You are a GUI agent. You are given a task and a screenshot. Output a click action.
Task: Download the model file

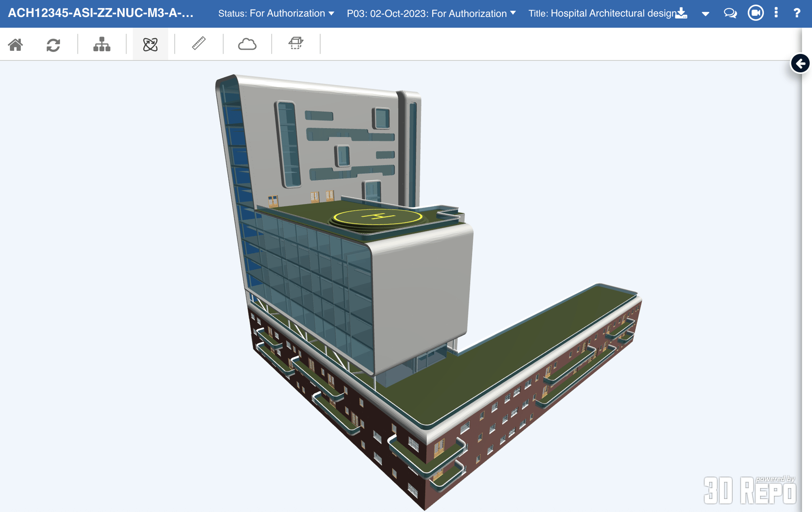682,13
